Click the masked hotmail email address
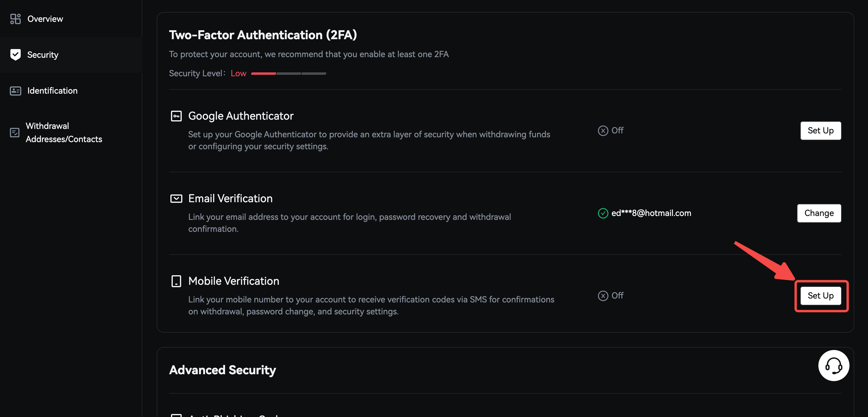868x417 pixels. click(651, 213)
